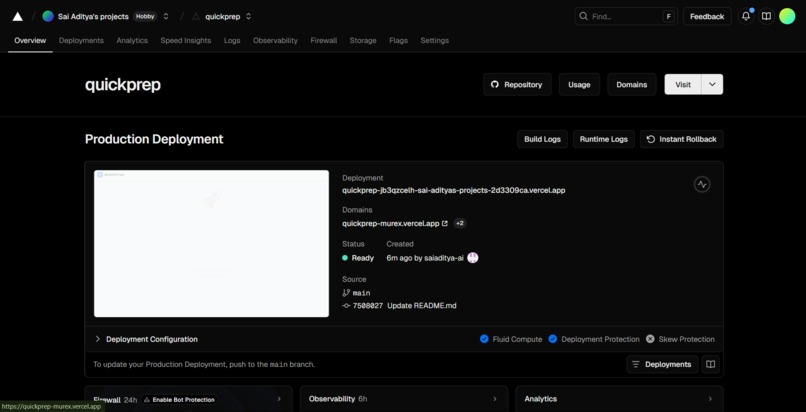
Task: Expand the Analytics card chevron
Action: (x=710, y=399)
